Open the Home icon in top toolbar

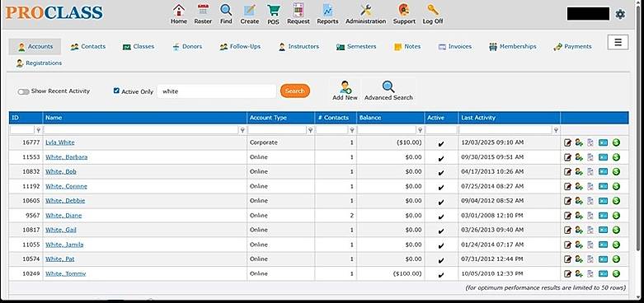coord(179,10)
